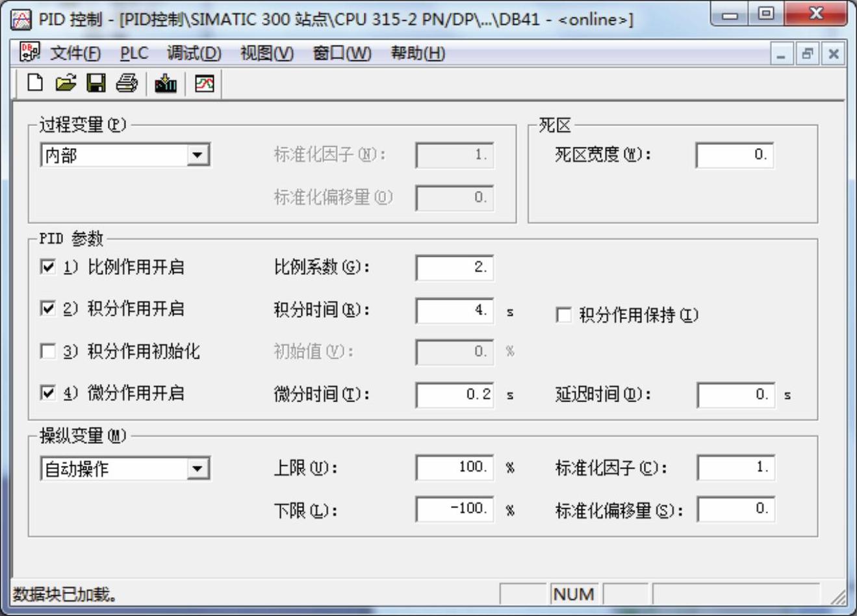Click the 上限 input field
The image size is (857, 616).
454,467
